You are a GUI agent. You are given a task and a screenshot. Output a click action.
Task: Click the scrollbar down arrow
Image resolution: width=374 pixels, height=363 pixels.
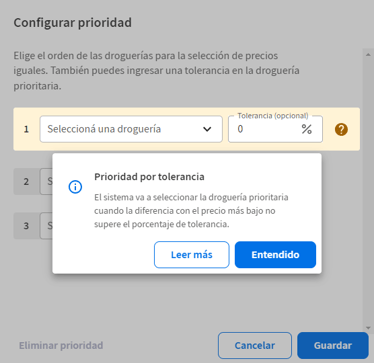[368, 328]
